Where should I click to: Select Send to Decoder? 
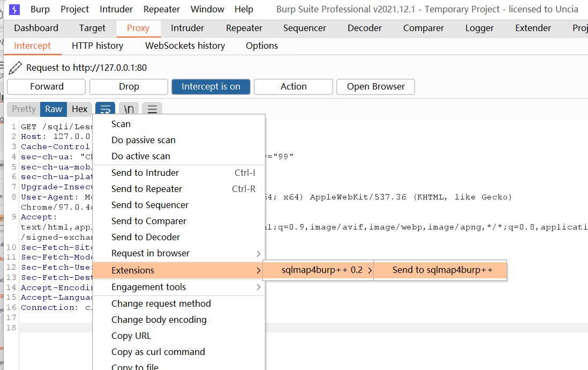[x=179, y=238]
